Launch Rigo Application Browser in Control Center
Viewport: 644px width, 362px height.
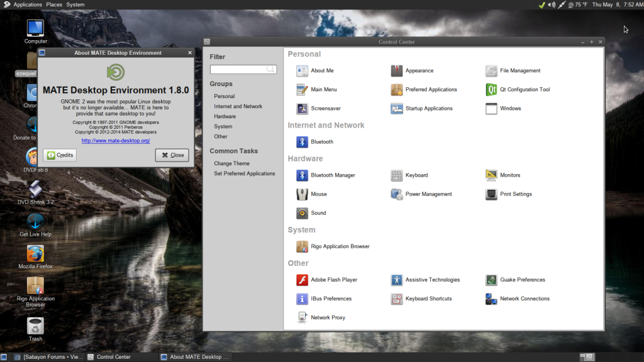click(302, 246)
